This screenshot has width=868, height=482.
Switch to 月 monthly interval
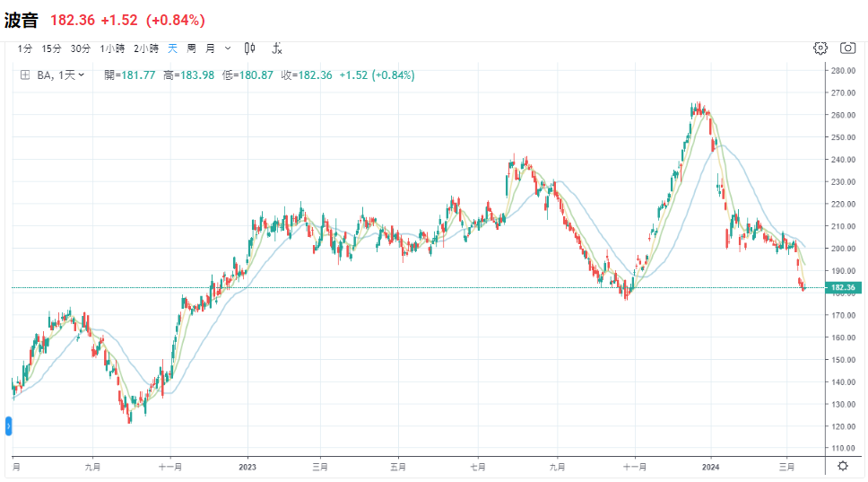(211, 48)
